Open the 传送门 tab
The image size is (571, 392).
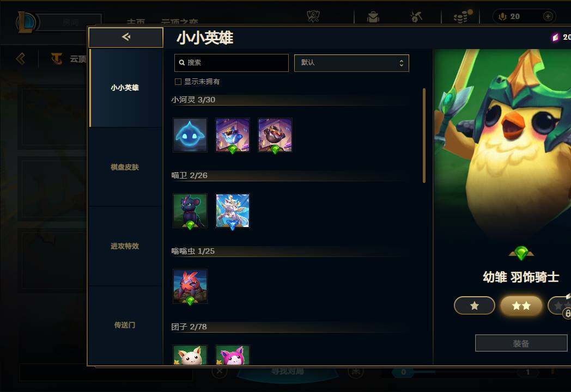125,325
